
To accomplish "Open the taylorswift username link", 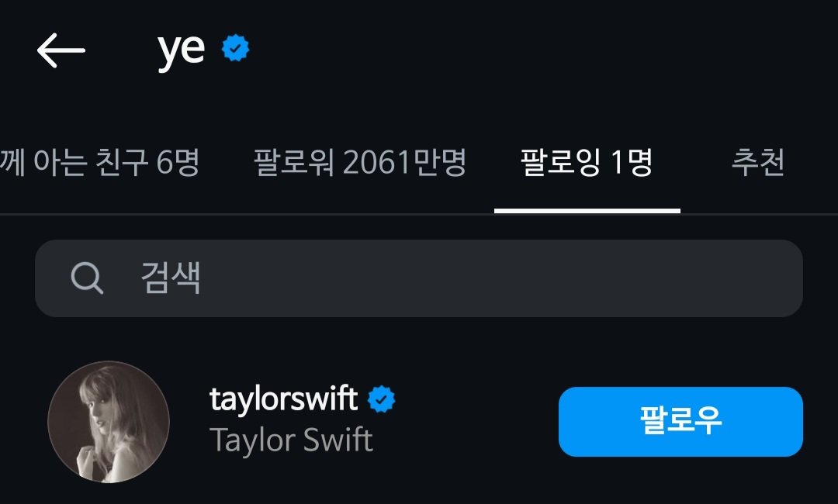I will 283,399.
